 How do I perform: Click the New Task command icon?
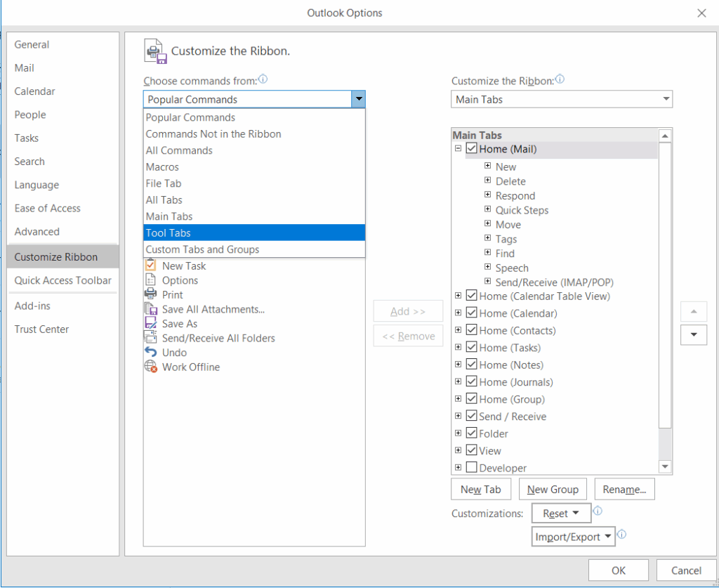tap(152, 266)
